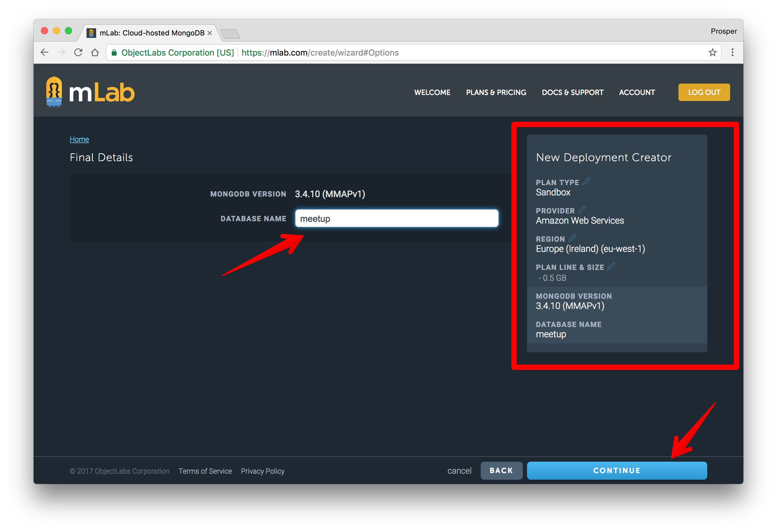Cancel the deployment wizard
Viewport: 777px width, 532px height.
459,470
